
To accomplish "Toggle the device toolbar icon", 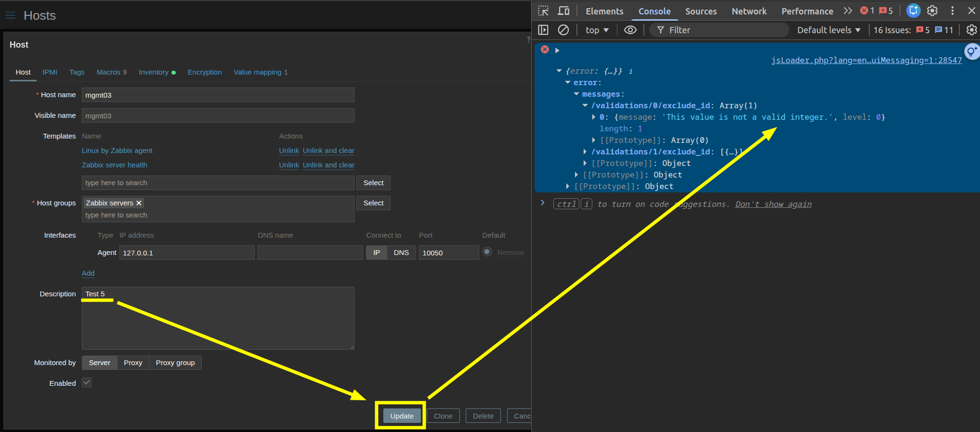I will tap(563, 11).
